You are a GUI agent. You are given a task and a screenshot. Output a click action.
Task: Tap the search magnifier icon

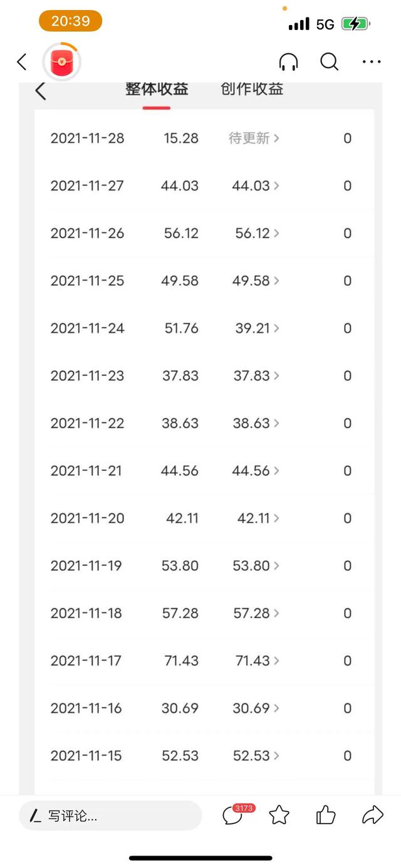tap(329, 62)
